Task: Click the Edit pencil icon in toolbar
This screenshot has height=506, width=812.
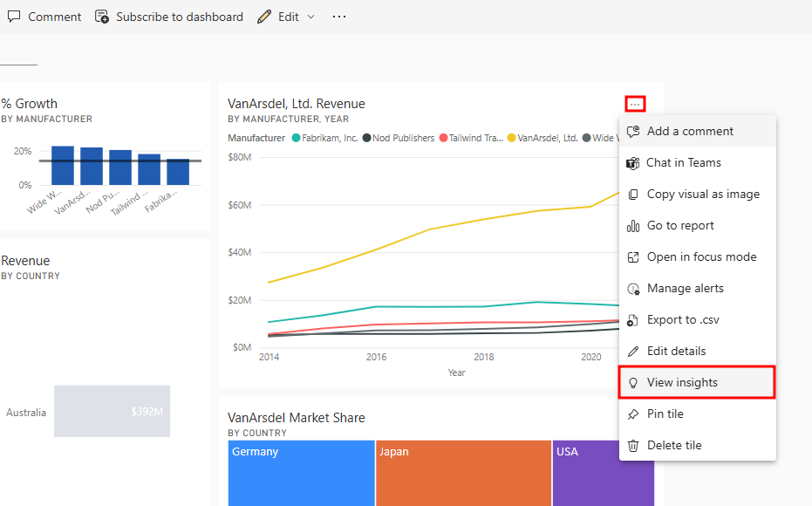Action: click(x=264, y=17)
